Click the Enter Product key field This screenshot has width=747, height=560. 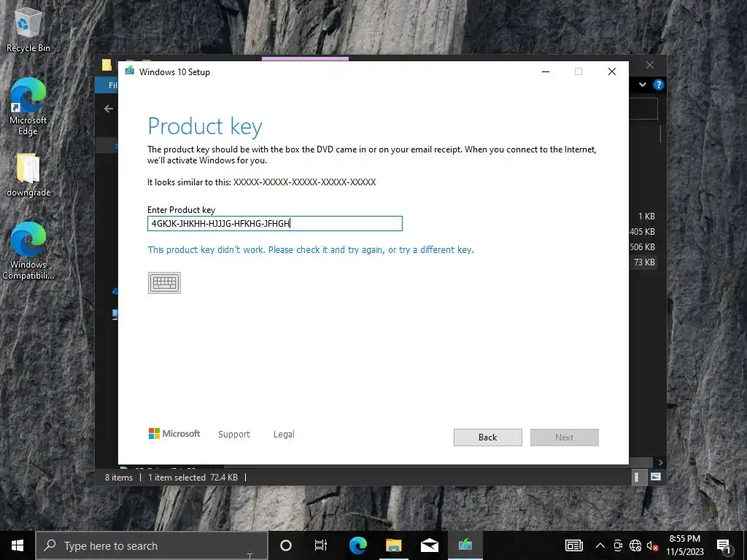[275, 223]
